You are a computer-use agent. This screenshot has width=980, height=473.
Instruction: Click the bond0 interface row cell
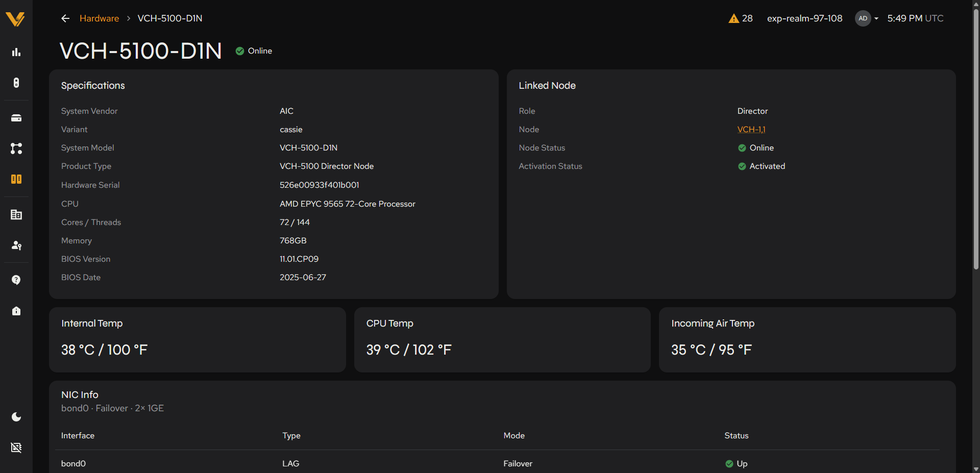pyautogui.click(x=73, y=464)
